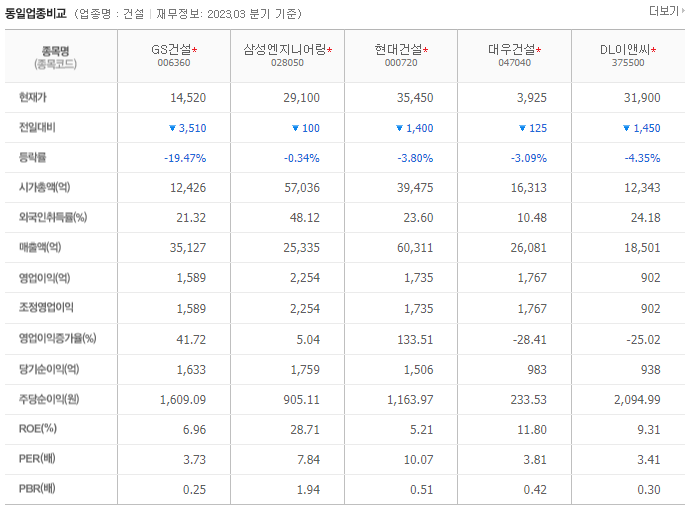This screenshot has height=517, width=697.
Task: Click PBR value 1.94
Action: click(x=308, y=490)
